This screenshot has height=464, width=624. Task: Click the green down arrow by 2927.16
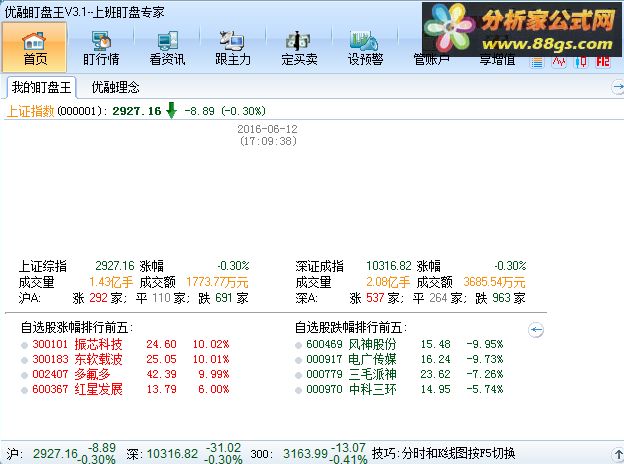pos(171,111)
